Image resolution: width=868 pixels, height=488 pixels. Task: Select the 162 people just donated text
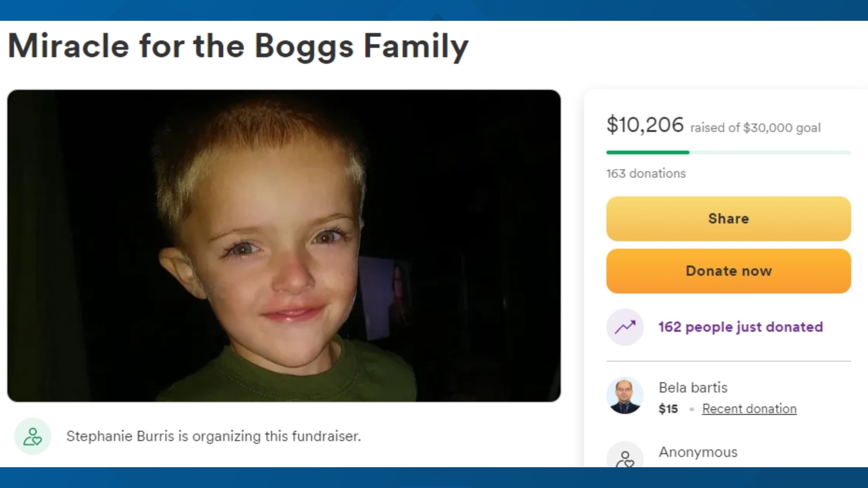pos(741,327)
